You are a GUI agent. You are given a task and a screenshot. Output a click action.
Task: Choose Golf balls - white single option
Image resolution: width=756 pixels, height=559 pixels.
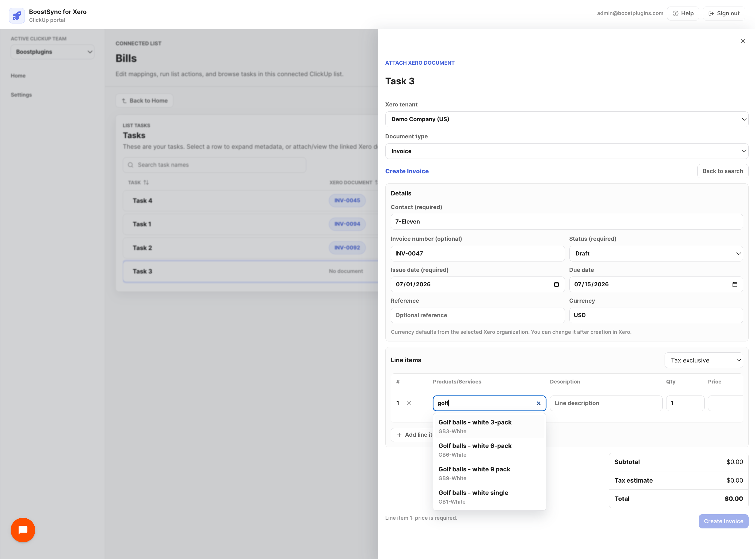489,497
